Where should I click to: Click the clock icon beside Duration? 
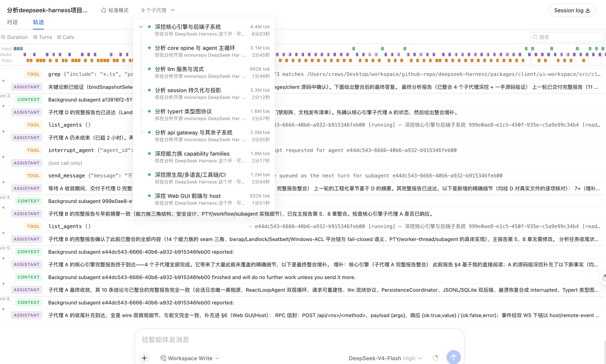(3, 37)
